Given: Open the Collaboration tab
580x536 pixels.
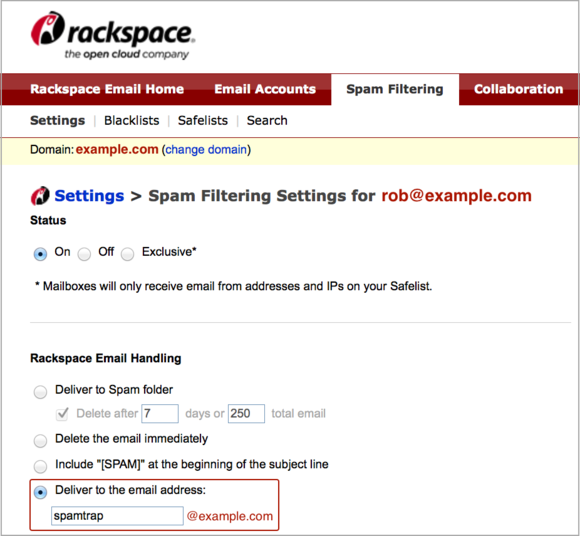Looking at the screenshot, I should tap(518, 89).
